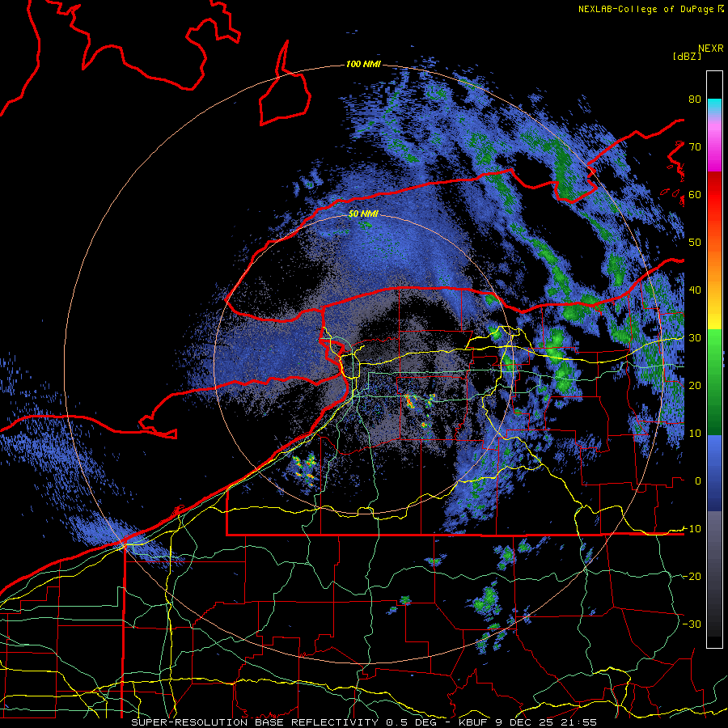Click the 100 NMI range ring label
Viewport: 728px width, 728px height.
pos(363,64)
